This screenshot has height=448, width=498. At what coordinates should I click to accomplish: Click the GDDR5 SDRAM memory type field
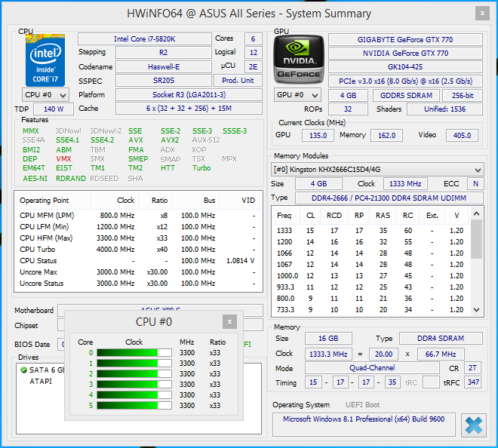click(406, 95)
